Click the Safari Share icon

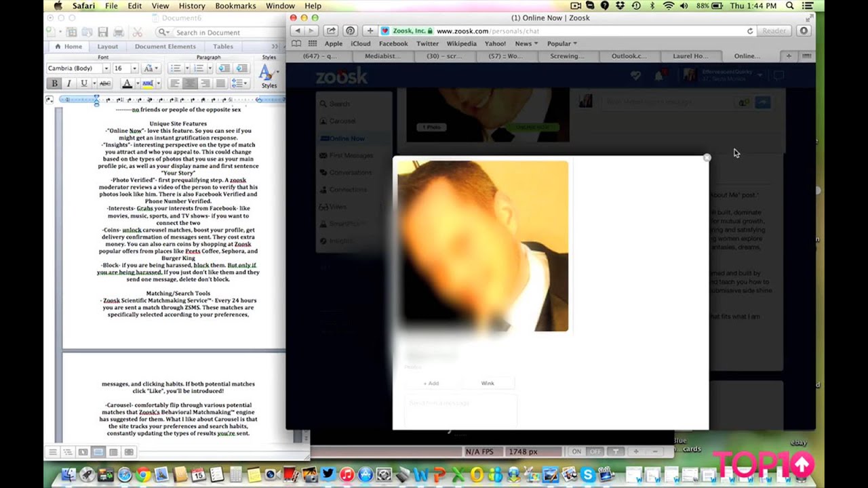point(330,30)
